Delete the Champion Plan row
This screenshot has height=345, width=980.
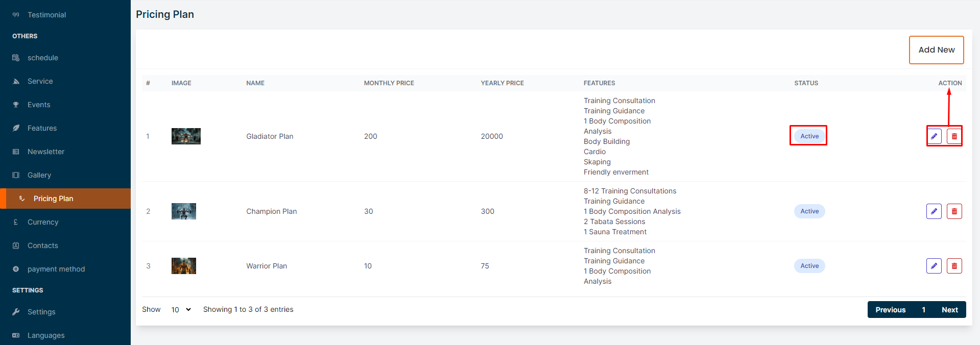(x=954, y=211)
